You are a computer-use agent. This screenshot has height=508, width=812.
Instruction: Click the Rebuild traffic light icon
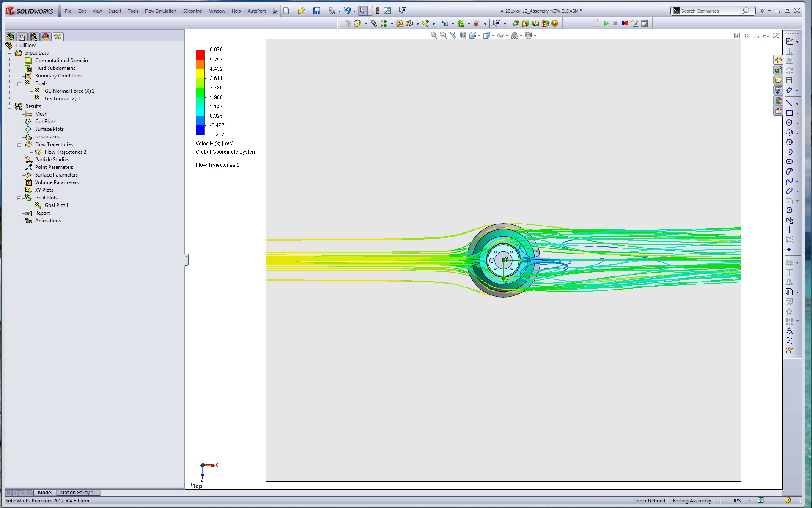point(378,11)
